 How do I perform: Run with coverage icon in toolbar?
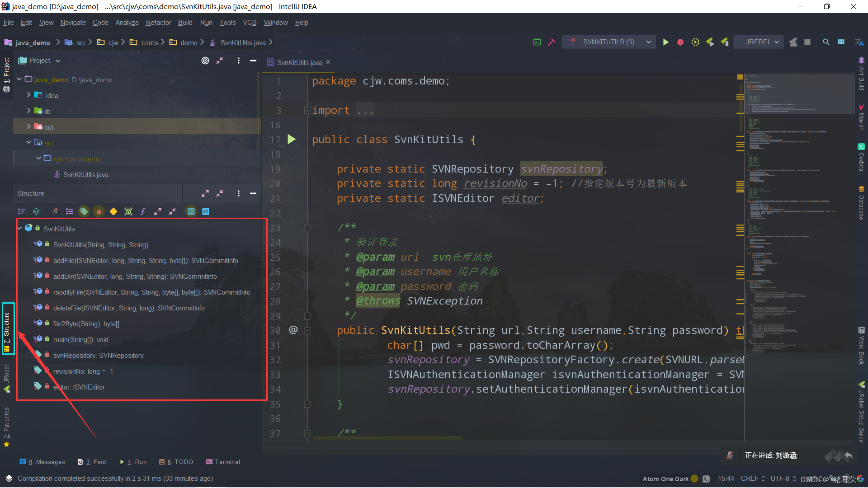pyautogui.click(x=695, y=42)
